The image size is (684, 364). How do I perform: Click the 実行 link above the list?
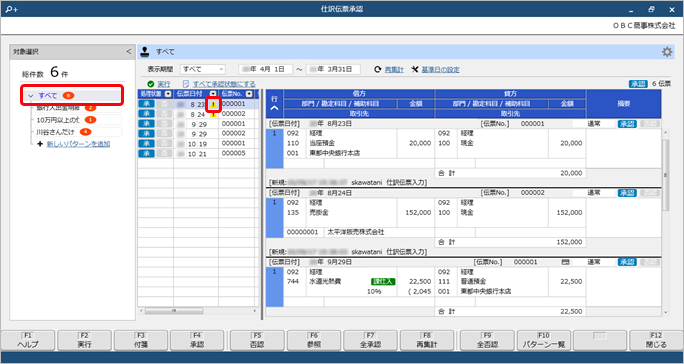point(164,84)
